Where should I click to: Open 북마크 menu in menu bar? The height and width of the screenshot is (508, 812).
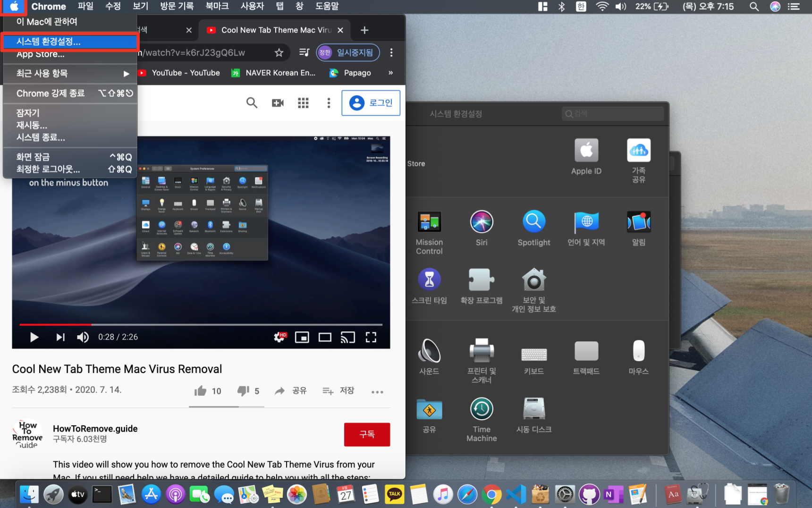click(x=217, y=6)
